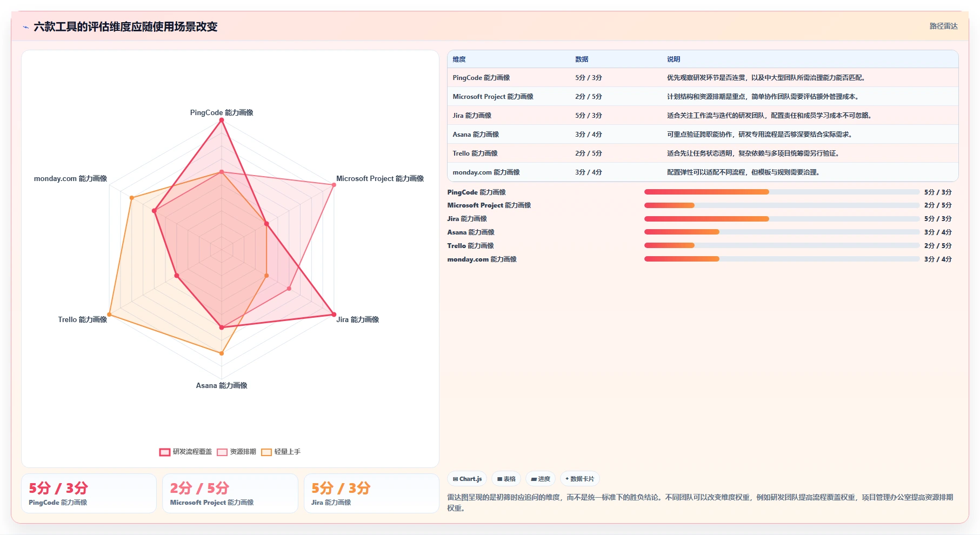This screenshot has height=535, width=980.
Task: Click the Trello progress bar
Action: (782, 245)
